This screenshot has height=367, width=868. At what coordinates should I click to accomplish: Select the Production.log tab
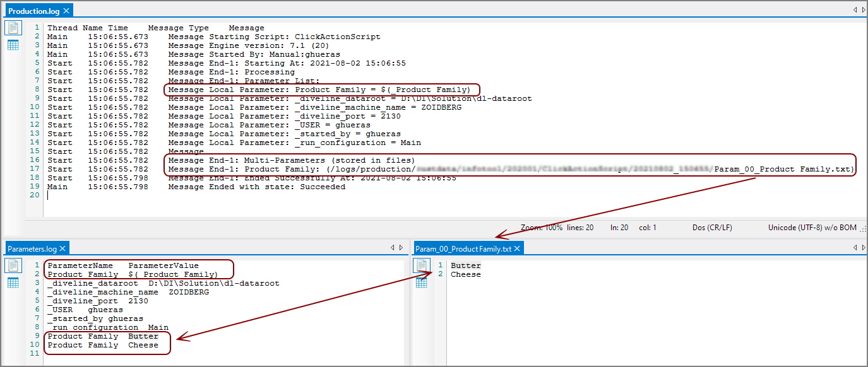click(35, 10)
